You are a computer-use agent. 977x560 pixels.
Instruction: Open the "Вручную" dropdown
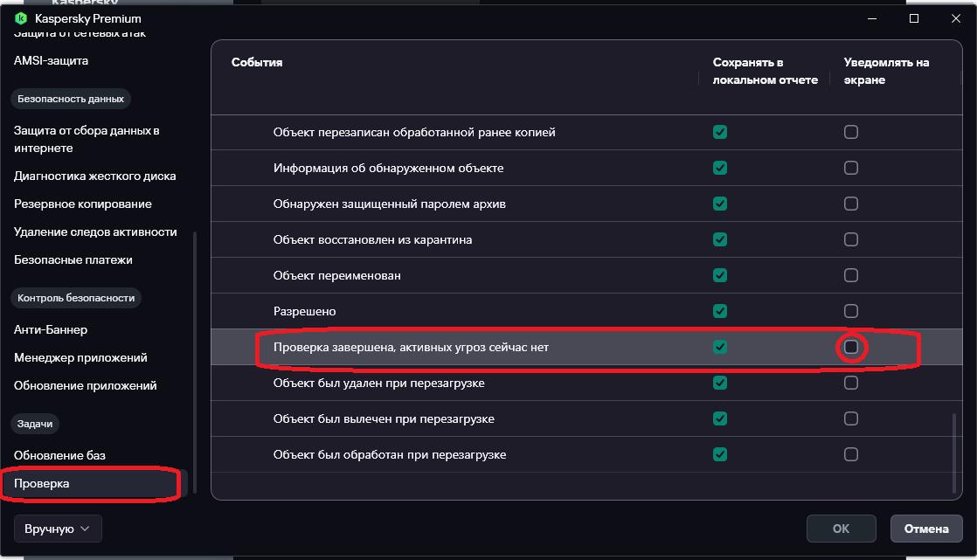(x=58, y=529)
